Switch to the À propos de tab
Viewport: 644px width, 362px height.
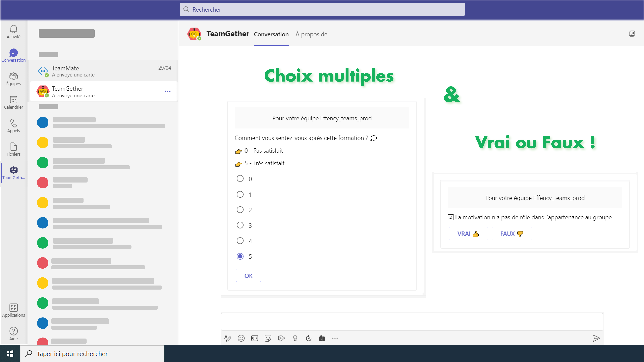coord(311,34)
